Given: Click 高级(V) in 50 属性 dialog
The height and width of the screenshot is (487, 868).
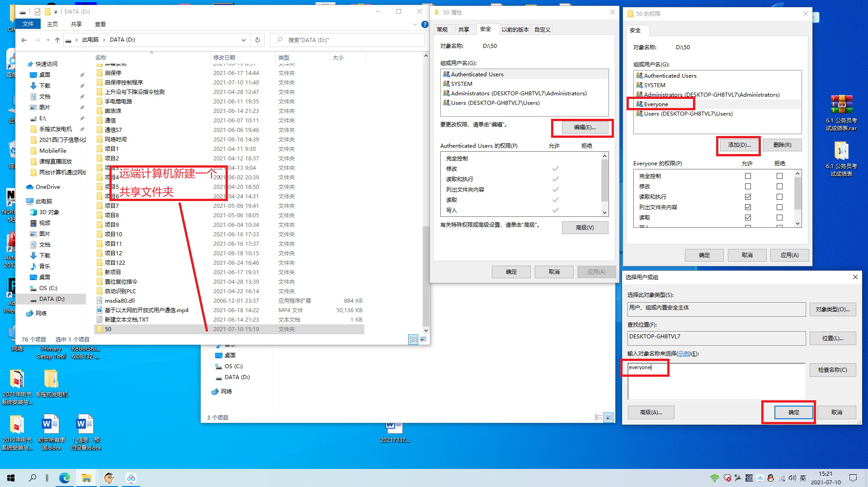Looking at the screenshot, I should [x=585, y=228].
